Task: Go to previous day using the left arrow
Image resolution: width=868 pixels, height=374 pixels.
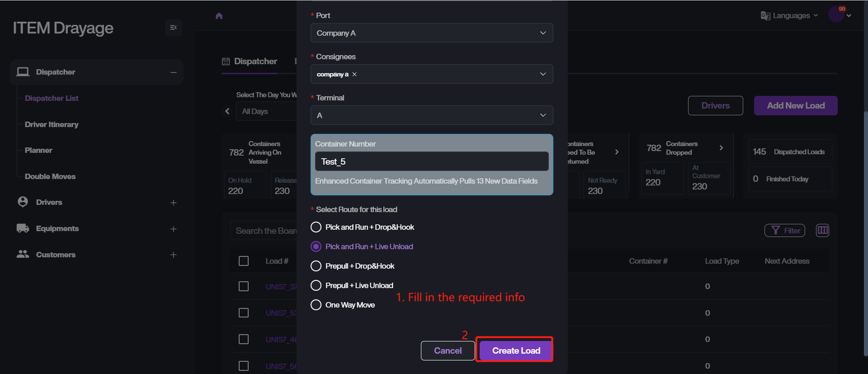Action: pyautogui.click(x=227, y=111)
